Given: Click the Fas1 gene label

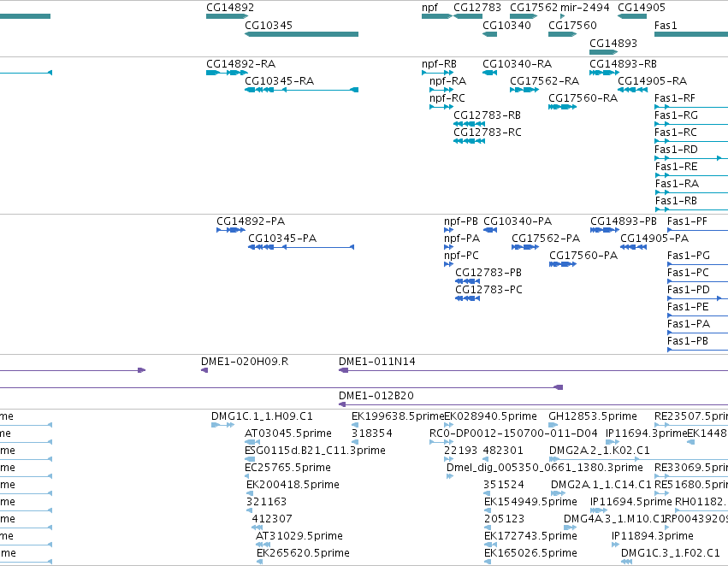Looking at the screenshot, I should coord(666,26).
